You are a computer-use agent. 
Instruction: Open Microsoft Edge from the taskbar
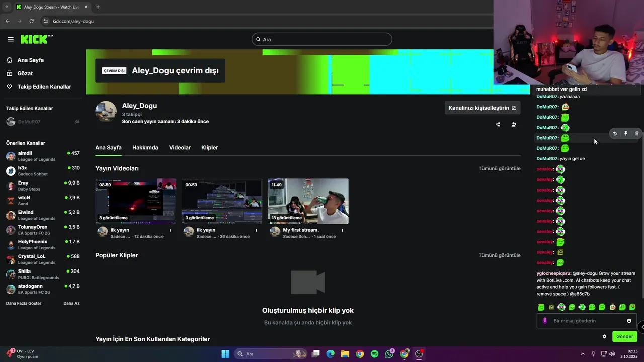pos(330,354)
